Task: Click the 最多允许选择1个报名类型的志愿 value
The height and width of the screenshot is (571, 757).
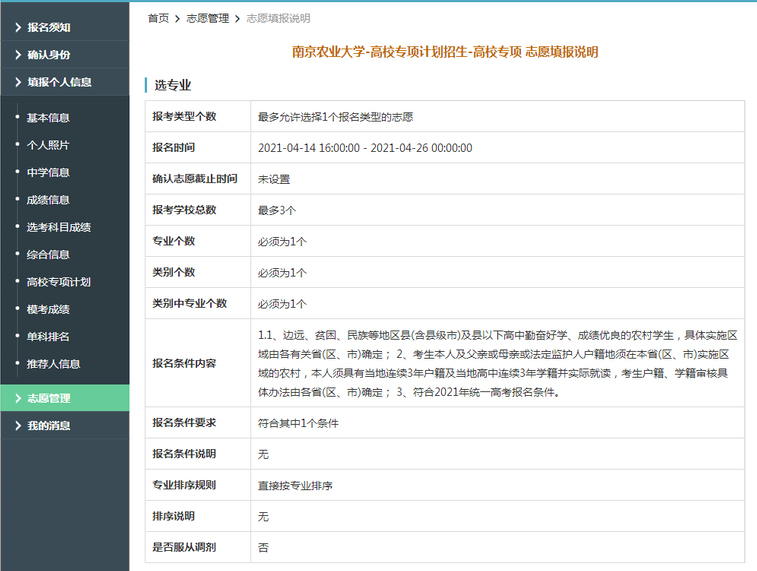Action: (335, 117)
